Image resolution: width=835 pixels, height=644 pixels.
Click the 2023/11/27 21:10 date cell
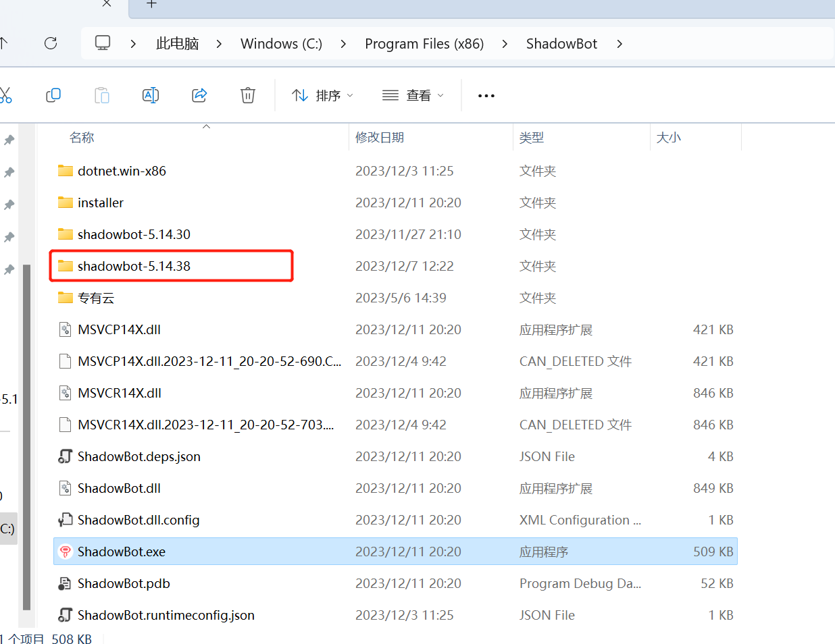(408, 234)
